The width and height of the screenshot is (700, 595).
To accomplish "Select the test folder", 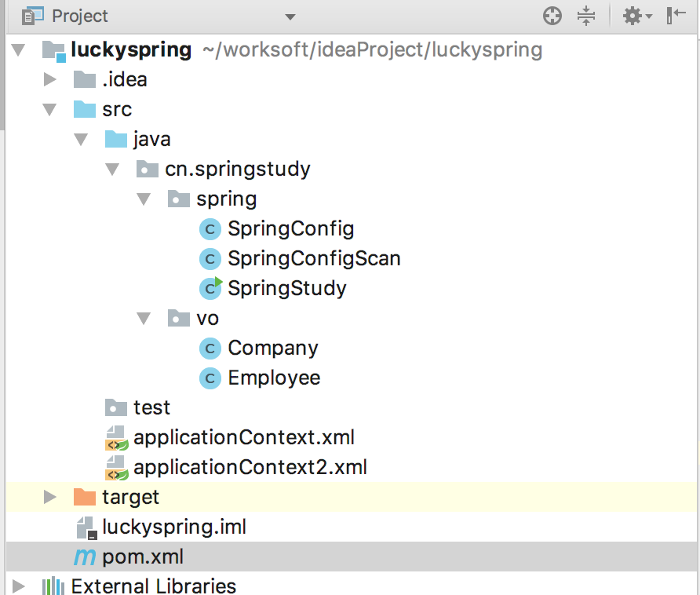I will pyautogui.click(x=151, y=407).
